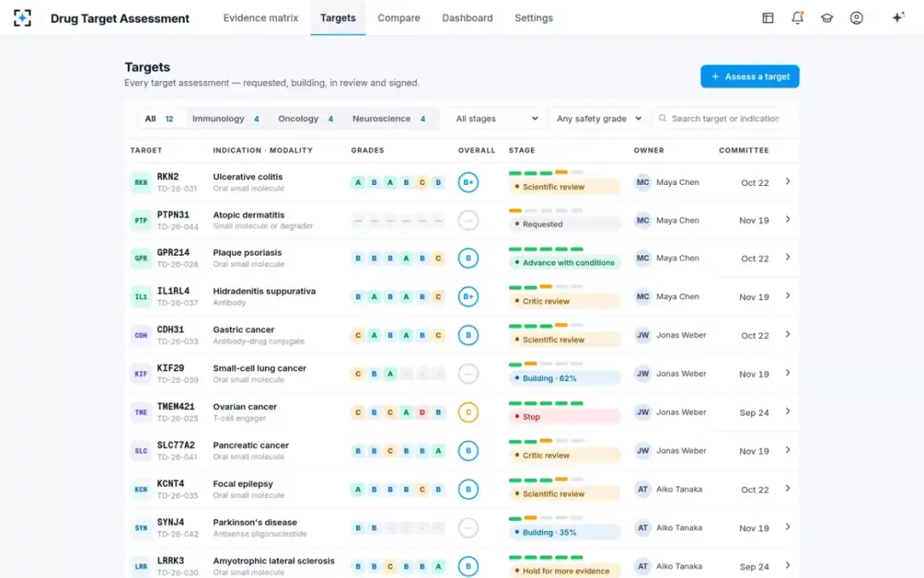Click the SLC target badge icon
Screen dimensions: 924x578
click(141, 451)
